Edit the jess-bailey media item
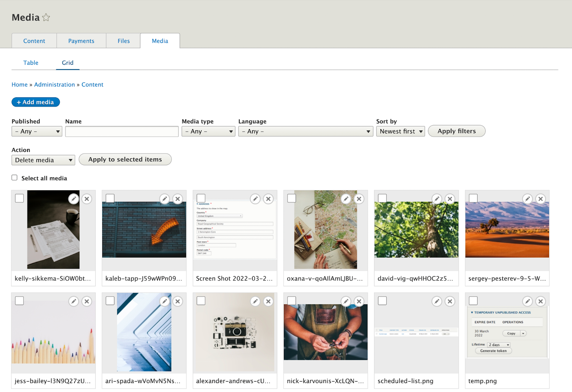Viewport: 572px width, 392px height. (74, 302)
